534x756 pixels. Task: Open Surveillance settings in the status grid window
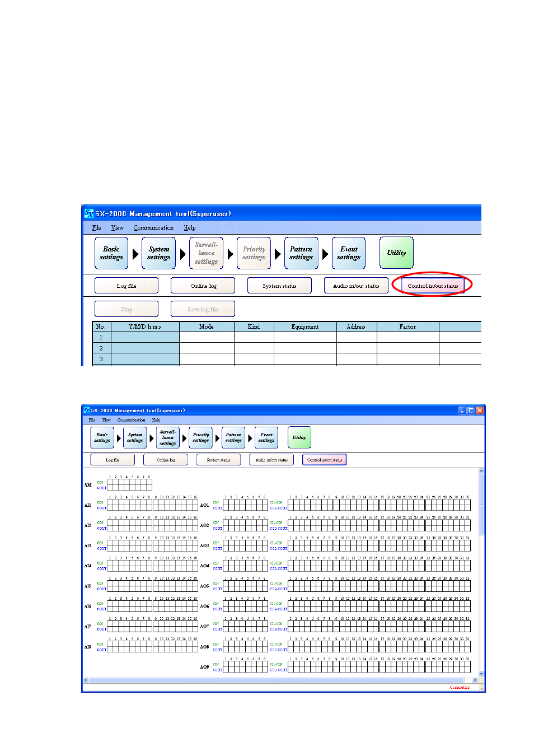click(x=168, y=437)
